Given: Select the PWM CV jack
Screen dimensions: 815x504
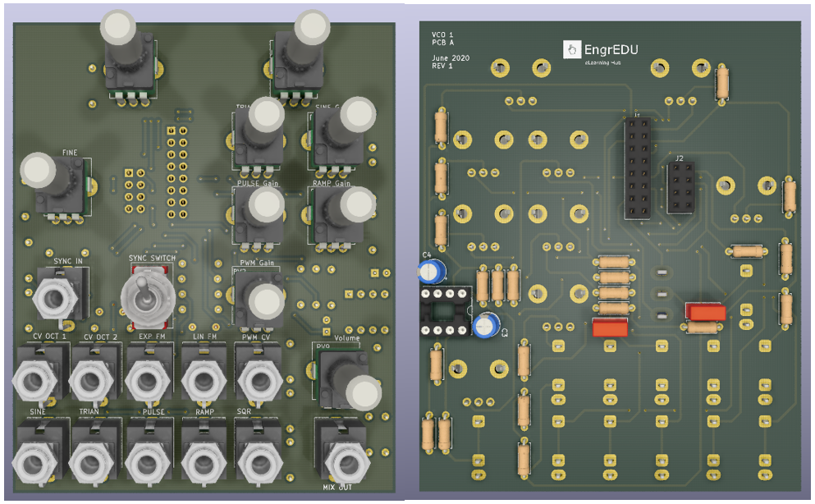Looking at the screenshot, I should 255,380.
